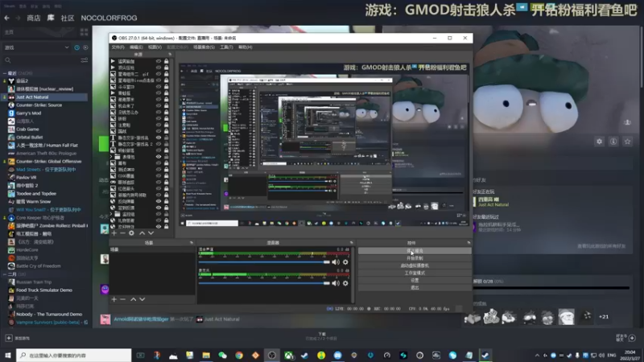644x362 pixels.
Task: Open the 社区 tab in Steam
Action: point(68,18)
